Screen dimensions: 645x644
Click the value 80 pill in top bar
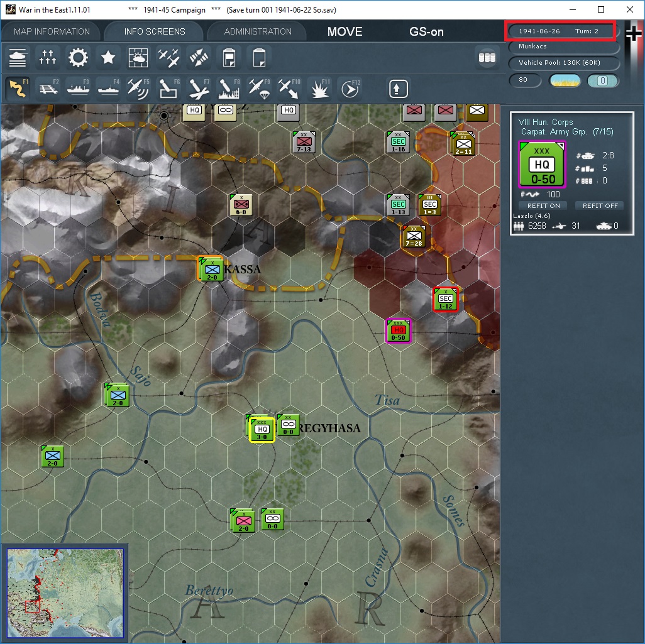pos(525,80)
